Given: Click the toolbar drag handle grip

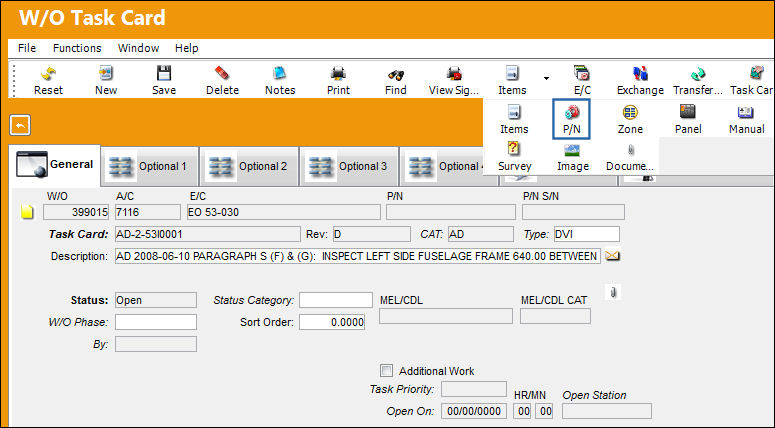Looking at the screenshot, I should 14,80.
